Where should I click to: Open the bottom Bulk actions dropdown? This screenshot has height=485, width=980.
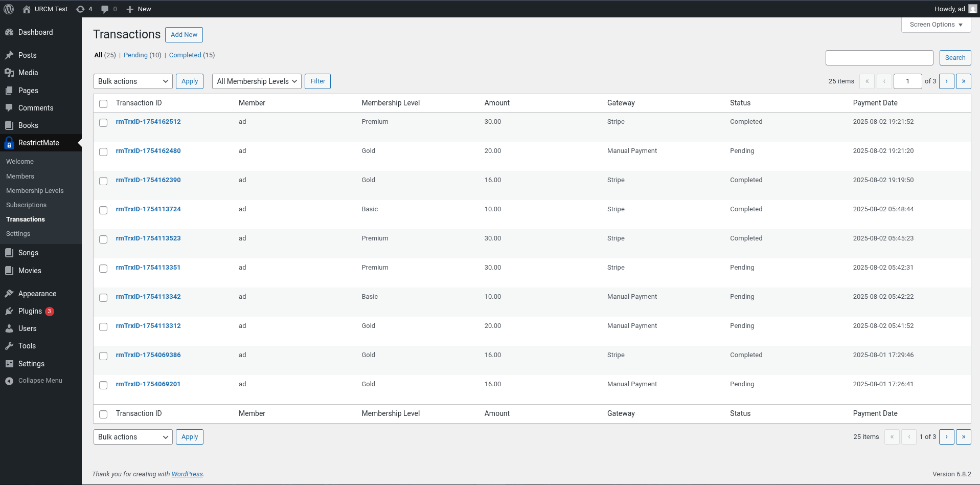133,437
